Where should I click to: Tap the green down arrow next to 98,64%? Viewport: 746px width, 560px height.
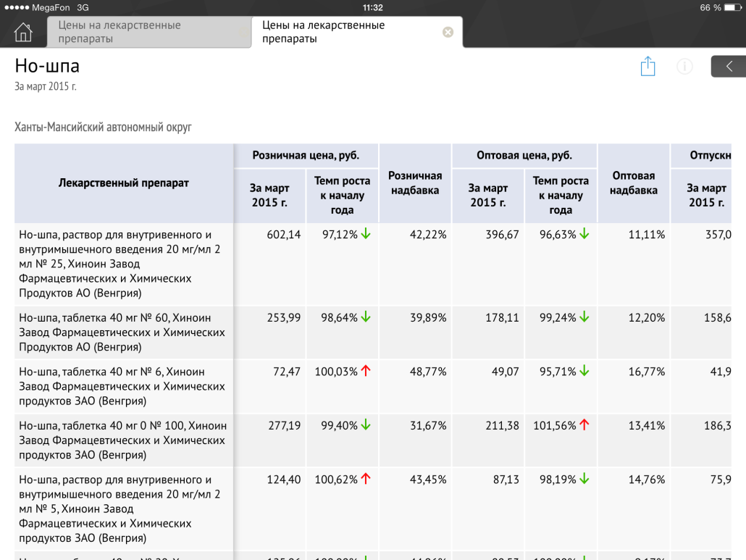pyautogui.click(x=365, y=317)
